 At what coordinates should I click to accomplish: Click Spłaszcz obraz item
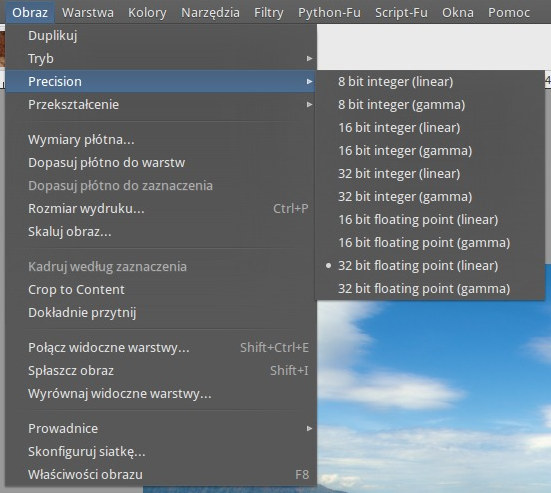pos(161,371)
